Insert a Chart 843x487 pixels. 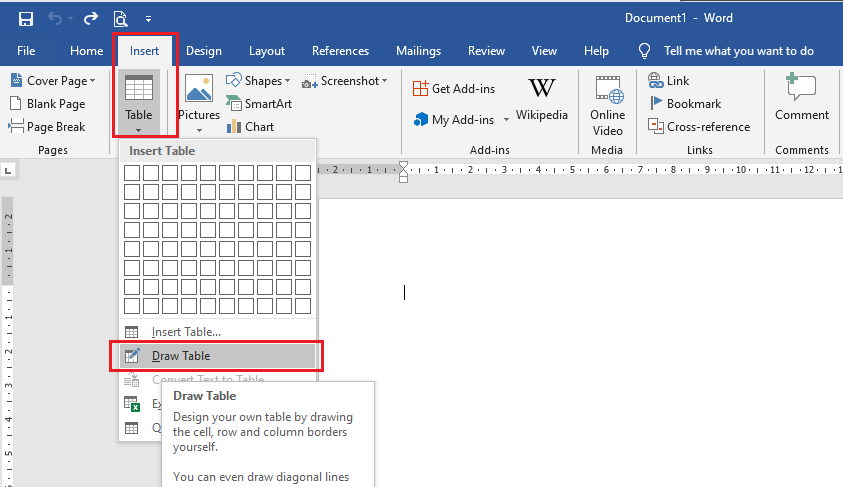click(251, 127)
